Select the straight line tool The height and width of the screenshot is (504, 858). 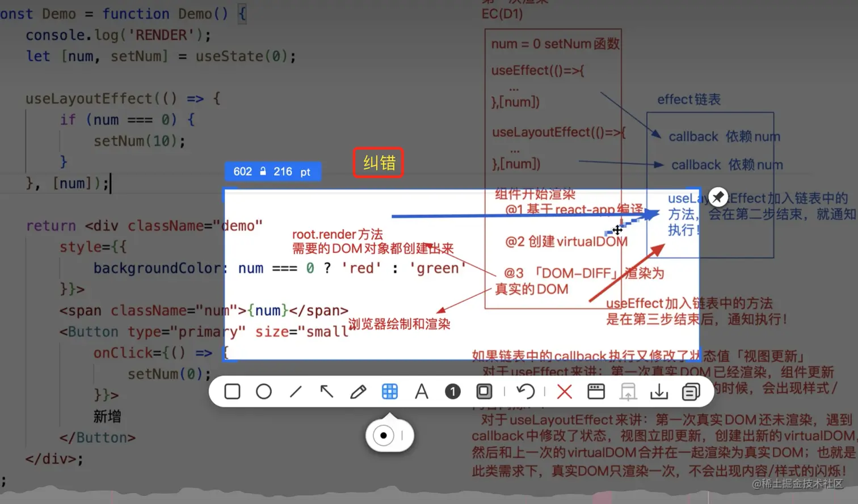tap(296, 392)
